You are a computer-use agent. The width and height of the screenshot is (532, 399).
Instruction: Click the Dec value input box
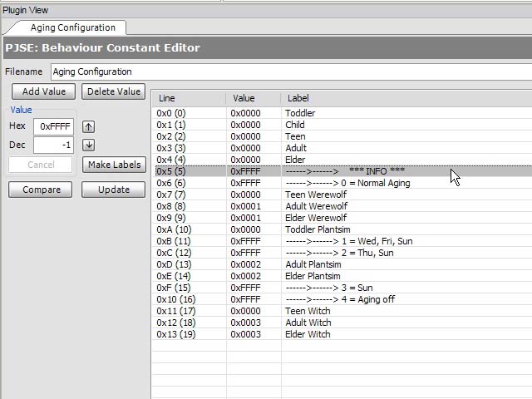coord(53,145)
